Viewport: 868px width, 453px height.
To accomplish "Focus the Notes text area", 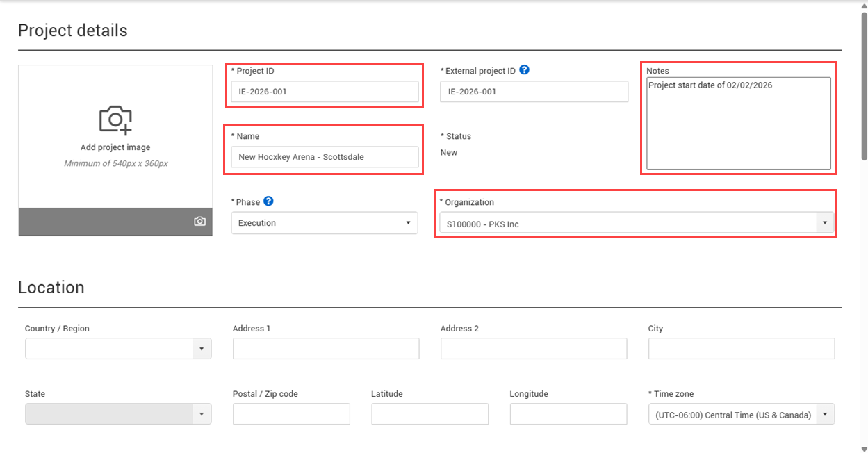I will tap(738, 125).
